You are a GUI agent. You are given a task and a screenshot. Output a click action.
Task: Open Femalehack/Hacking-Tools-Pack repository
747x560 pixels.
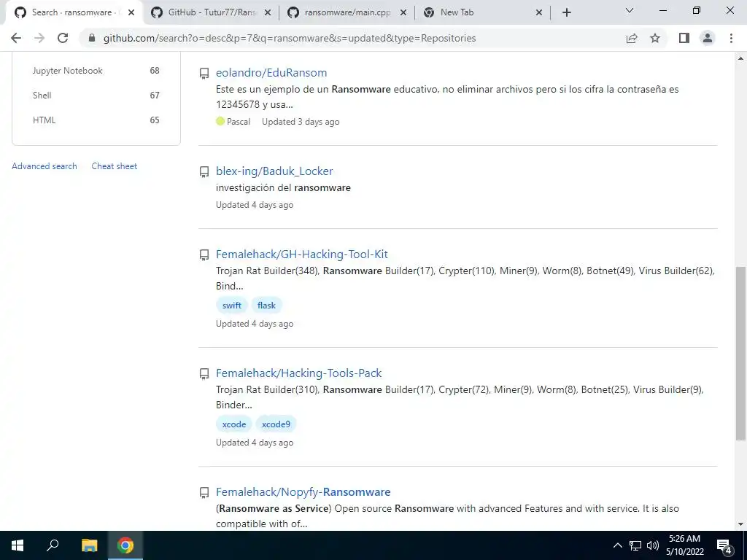coord(298,373)
